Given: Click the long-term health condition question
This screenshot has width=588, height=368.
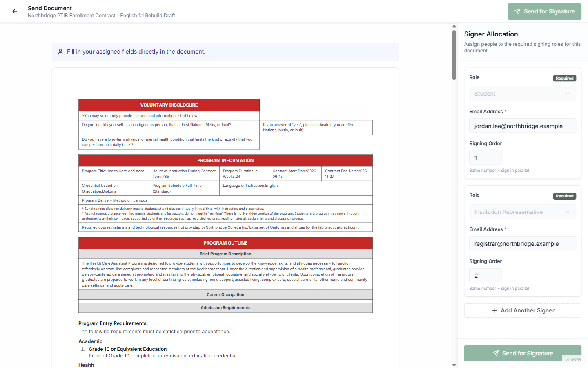Looking at the screenshot, I should coord(169,142).
